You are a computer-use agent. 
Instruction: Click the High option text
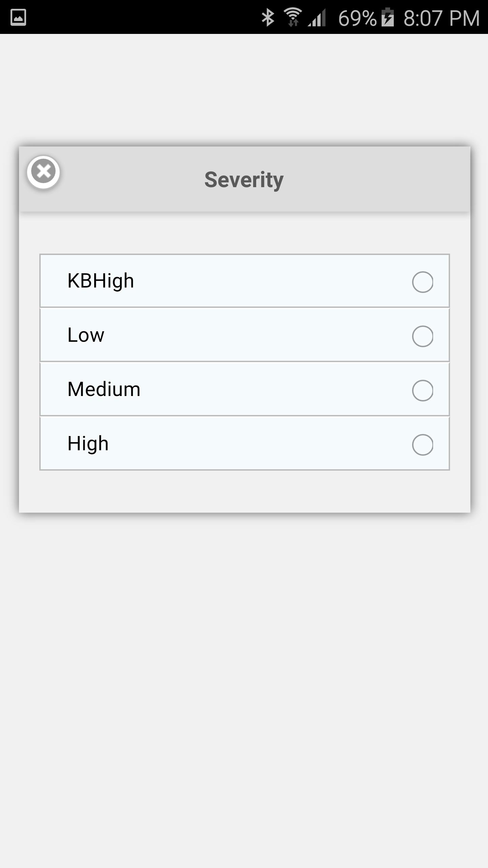pyautogui.click(x=88, y=443)
